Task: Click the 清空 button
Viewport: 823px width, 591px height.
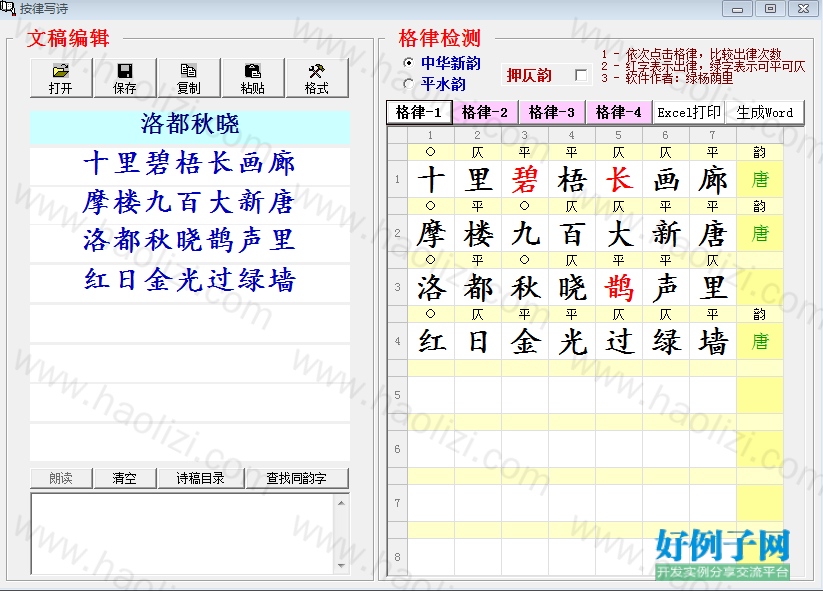Action: pos(125,478)
